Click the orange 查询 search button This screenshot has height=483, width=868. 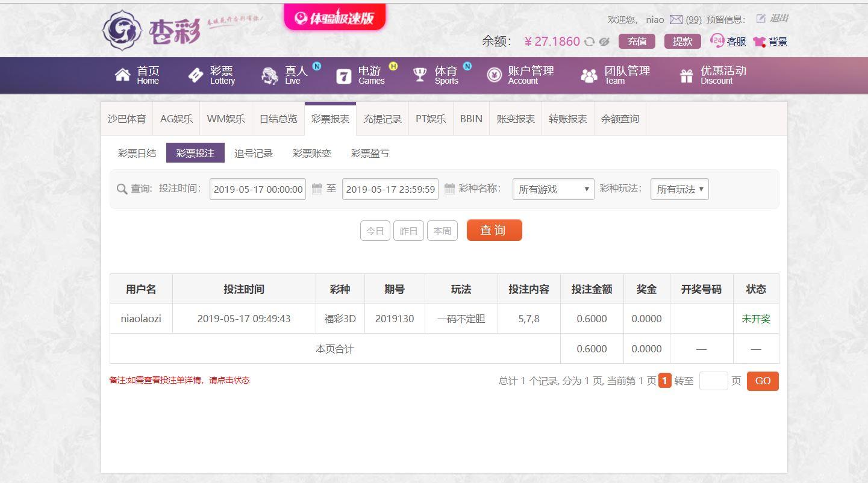coord(495,230)
